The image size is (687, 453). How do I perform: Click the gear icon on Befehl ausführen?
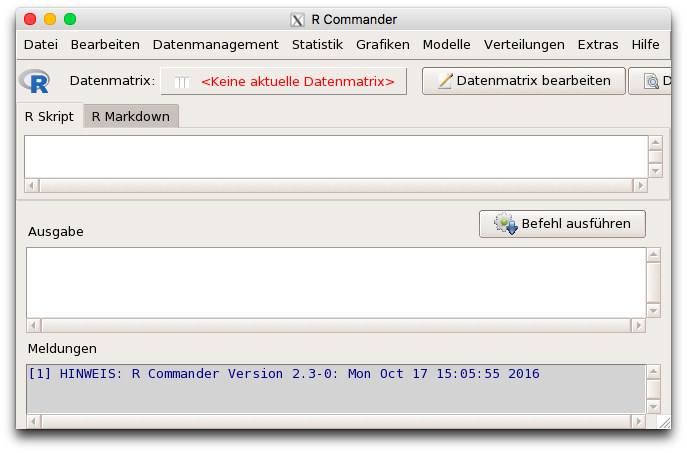(506, 223)
